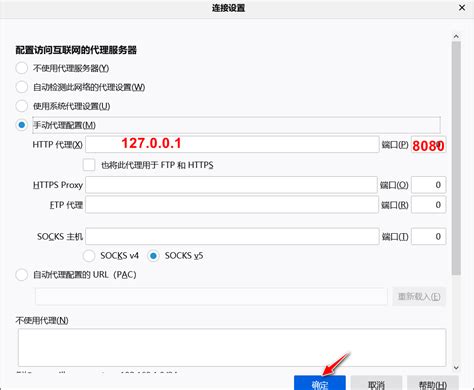The image size is (474, 390).
Task: Open help via 帮助(H) button
Action: coord(433,383)
